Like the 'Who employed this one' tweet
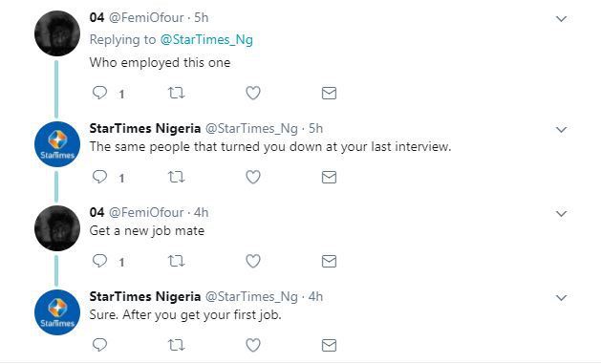601x364 pixels. pos(253,93)
